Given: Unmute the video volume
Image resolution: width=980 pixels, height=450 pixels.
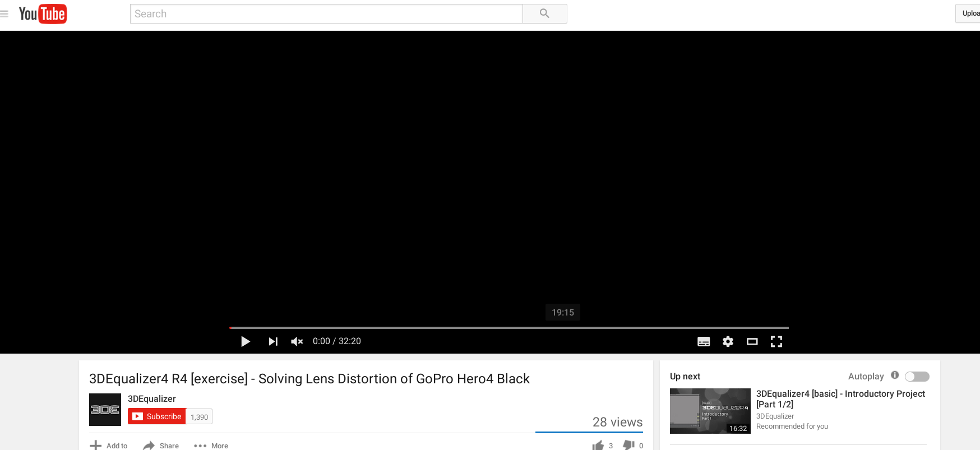Looking at the screenshot, I should [x=297, y=341].
